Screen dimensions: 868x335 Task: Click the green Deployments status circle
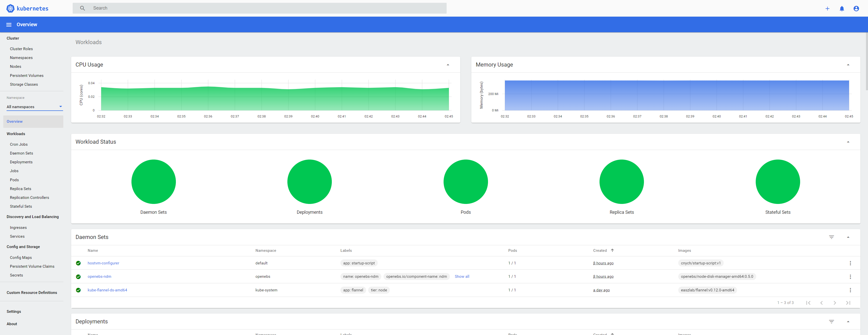(309, 181)
